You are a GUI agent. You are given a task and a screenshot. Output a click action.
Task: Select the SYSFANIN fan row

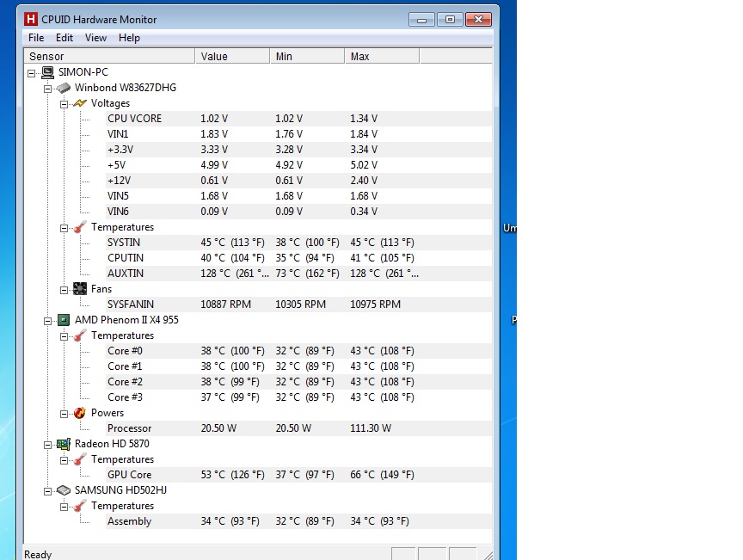pos(299,305)
